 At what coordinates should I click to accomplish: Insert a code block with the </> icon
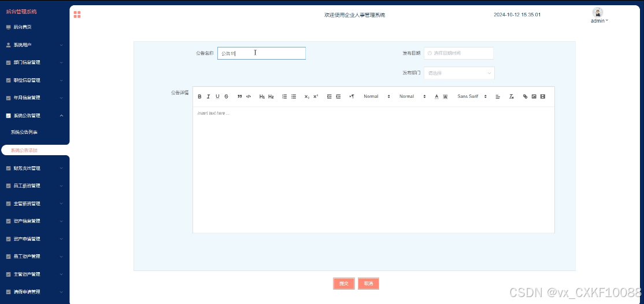click(x=249, y=97)
